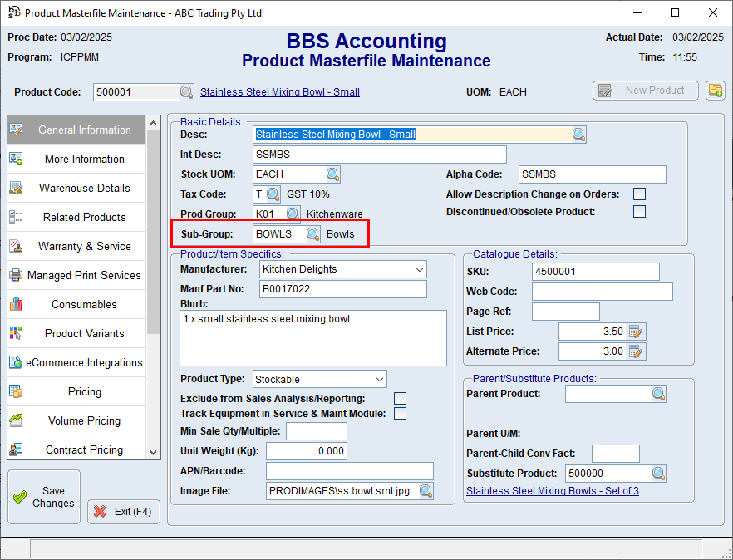Enable Exclude from Sales Analysis/Reporting

click(400, 398)
